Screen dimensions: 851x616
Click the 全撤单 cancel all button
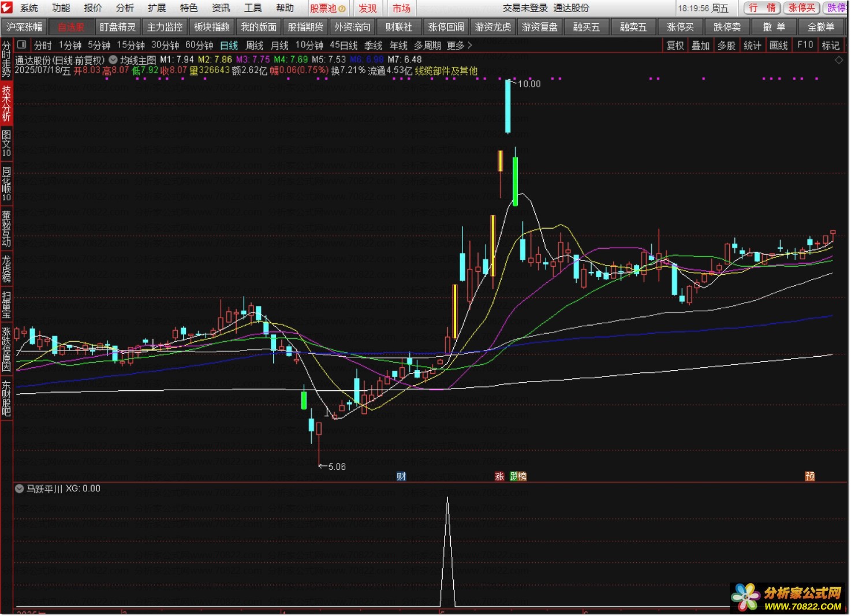(821, 27)
